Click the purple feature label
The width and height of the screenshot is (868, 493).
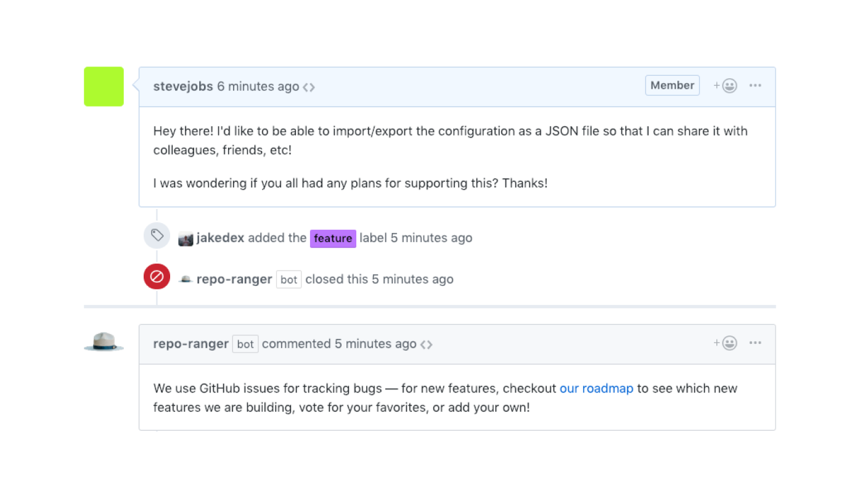pos(333,238)
